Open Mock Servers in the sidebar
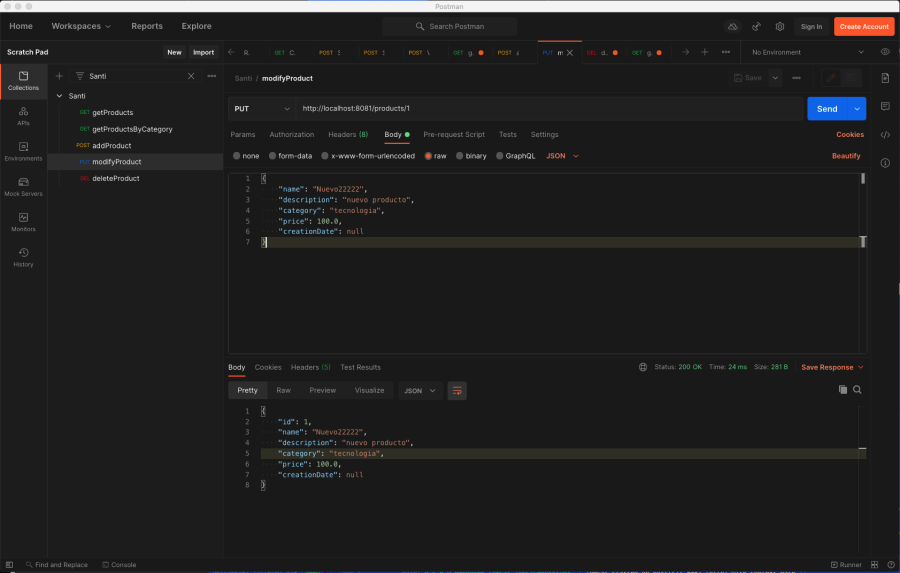Image resolution: width=900 pixels, height=573 pixels. (x=23, y=186)
